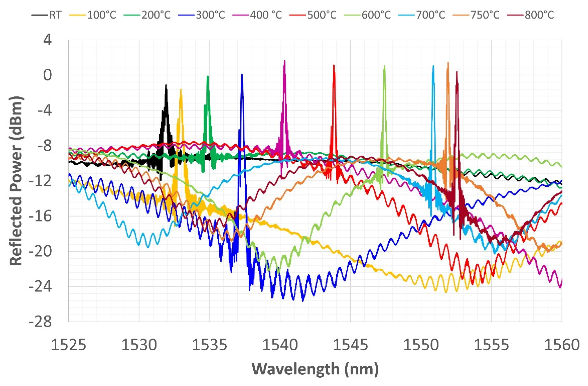Click the 600°C legend entry

(376, 15)
